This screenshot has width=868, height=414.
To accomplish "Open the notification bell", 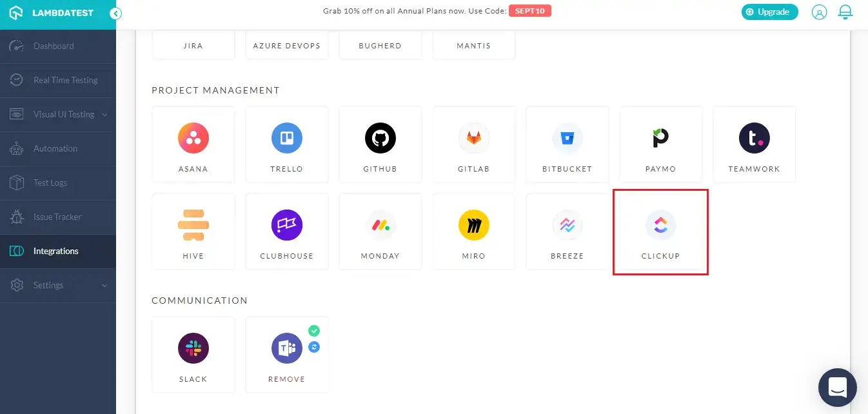I will (x=845, y=12).
